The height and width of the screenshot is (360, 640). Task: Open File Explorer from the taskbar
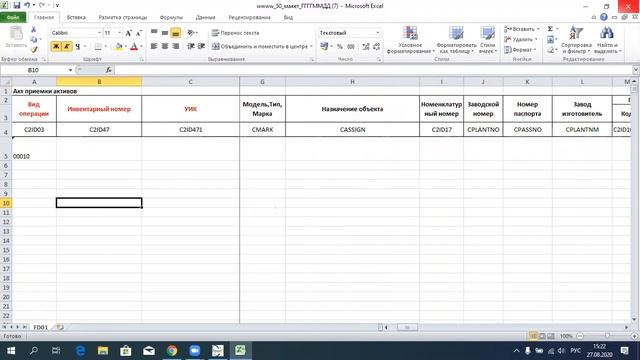(x=103, y=351)
